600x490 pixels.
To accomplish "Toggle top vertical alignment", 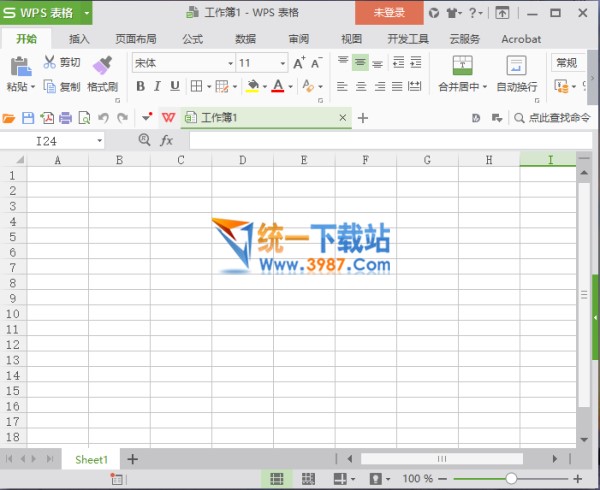I will pyautogui.click(x=343, y=62).
